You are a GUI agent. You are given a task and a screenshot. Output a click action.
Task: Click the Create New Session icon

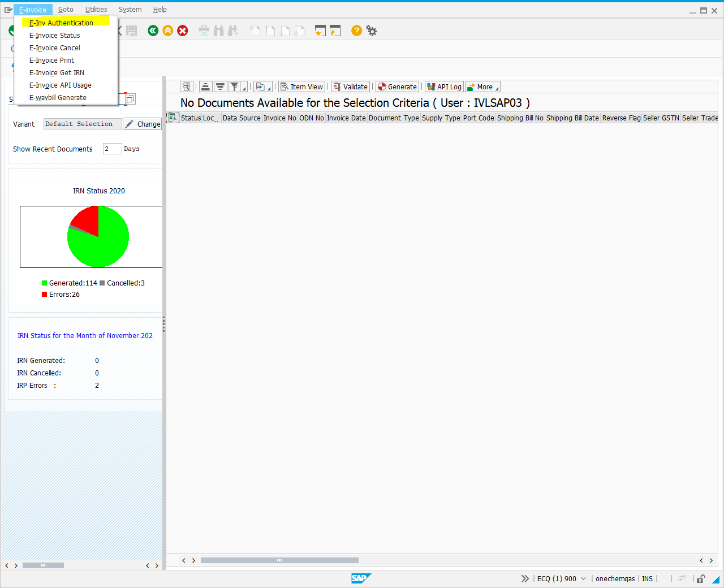pos(321,31)
